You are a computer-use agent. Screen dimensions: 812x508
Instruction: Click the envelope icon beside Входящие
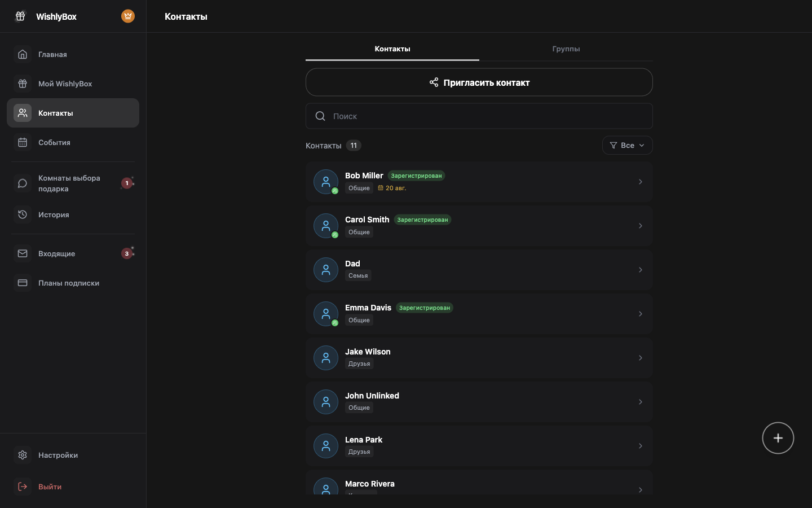23,253
